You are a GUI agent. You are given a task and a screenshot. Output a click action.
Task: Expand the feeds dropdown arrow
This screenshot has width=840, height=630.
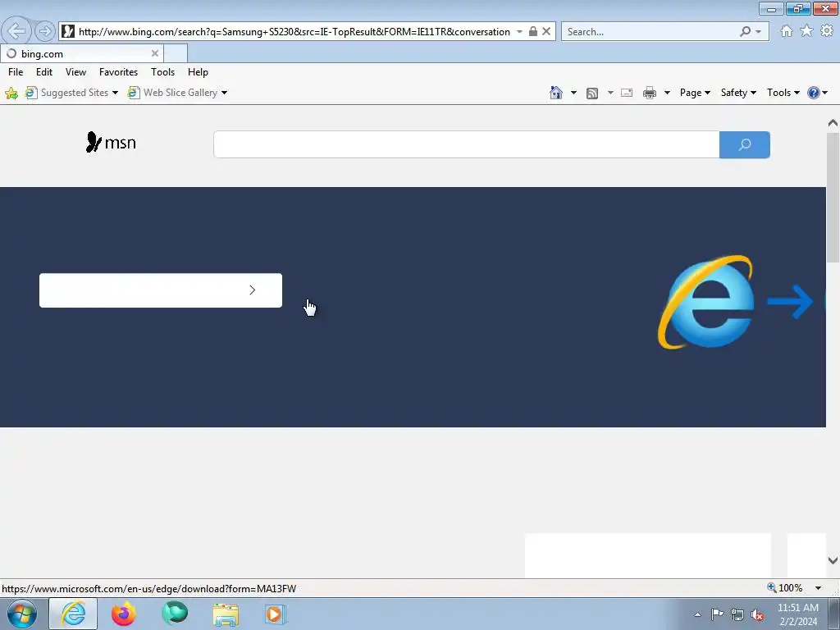pos(610,93)
